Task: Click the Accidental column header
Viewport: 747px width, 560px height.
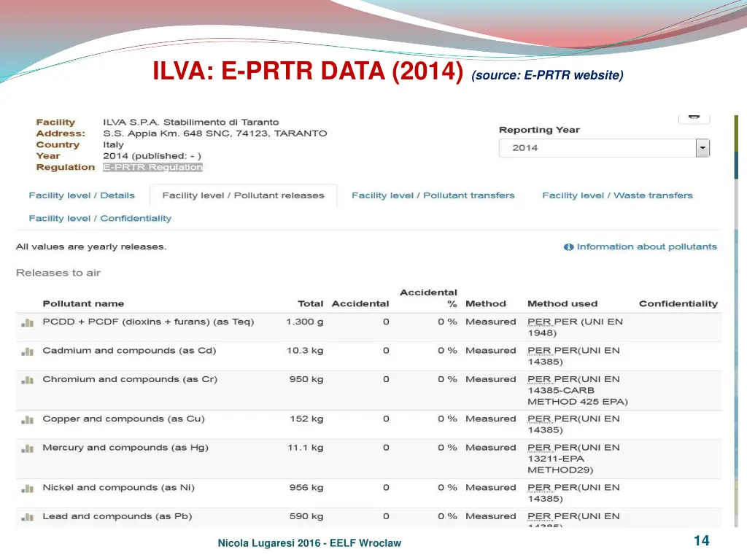Action: [360, 304]
